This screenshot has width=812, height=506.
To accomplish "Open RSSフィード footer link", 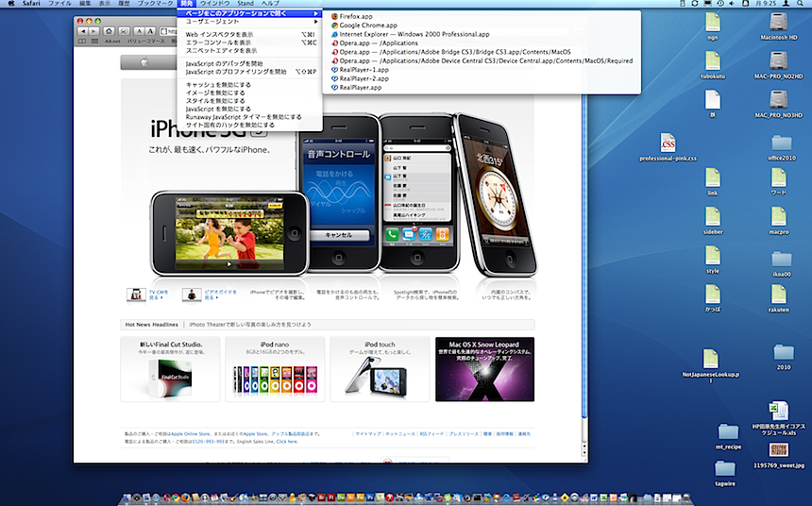I will tap(431, 434).
